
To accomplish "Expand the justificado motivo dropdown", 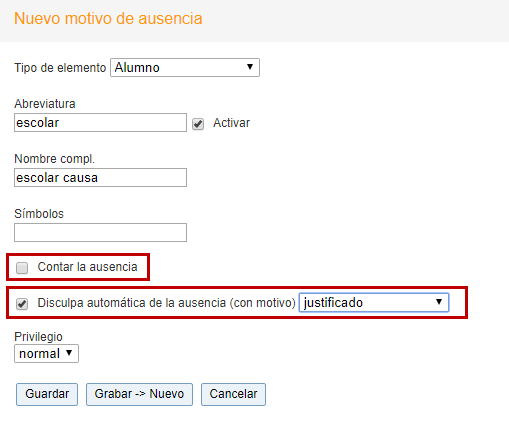I will (374, 303).
